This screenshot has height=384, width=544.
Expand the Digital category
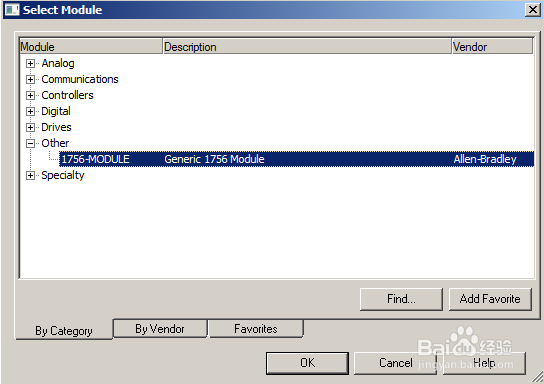[x=30, y=111]
